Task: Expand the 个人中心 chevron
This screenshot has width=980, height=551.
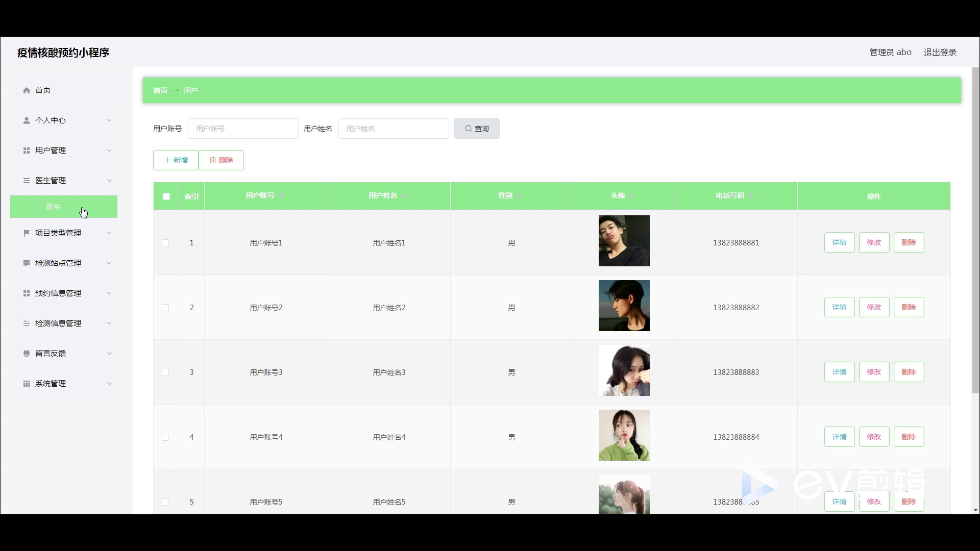Action: coord(109,120)
